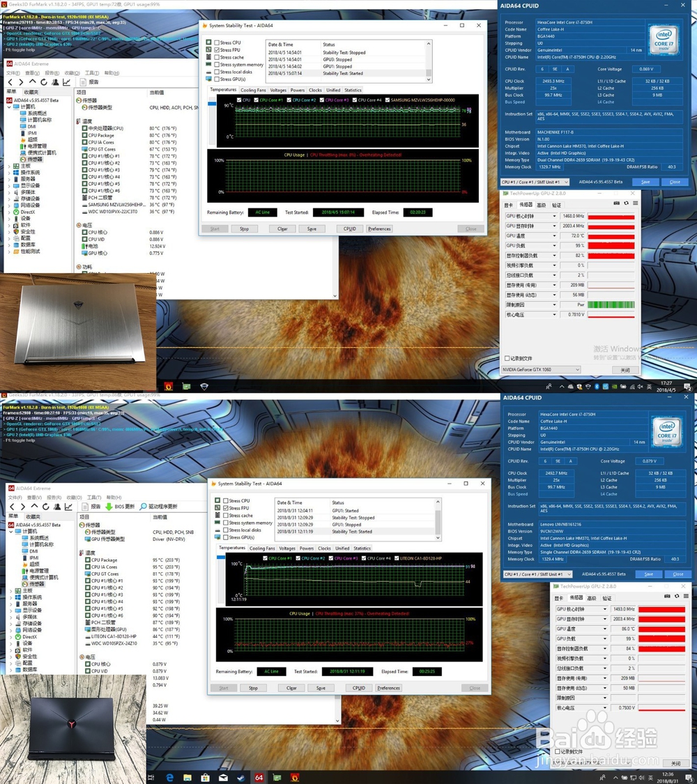The width and height of the screenshot is (697, 784).
Task: Open CPU #1 / Core #1 selector in MACHENIKE CPUID
Action: point(535,182)
